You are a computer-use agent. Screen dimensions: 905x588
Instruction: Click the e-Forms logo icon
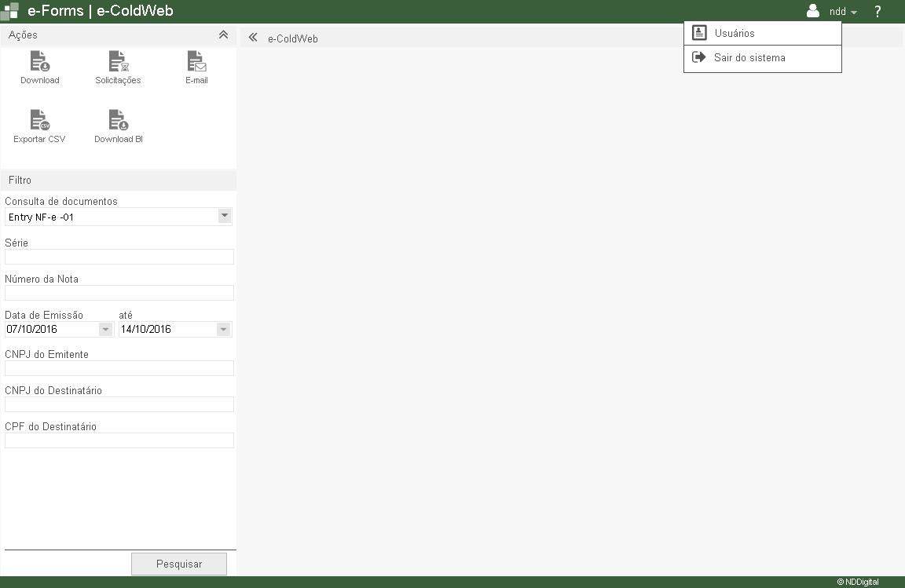click(x=9, y=11)
